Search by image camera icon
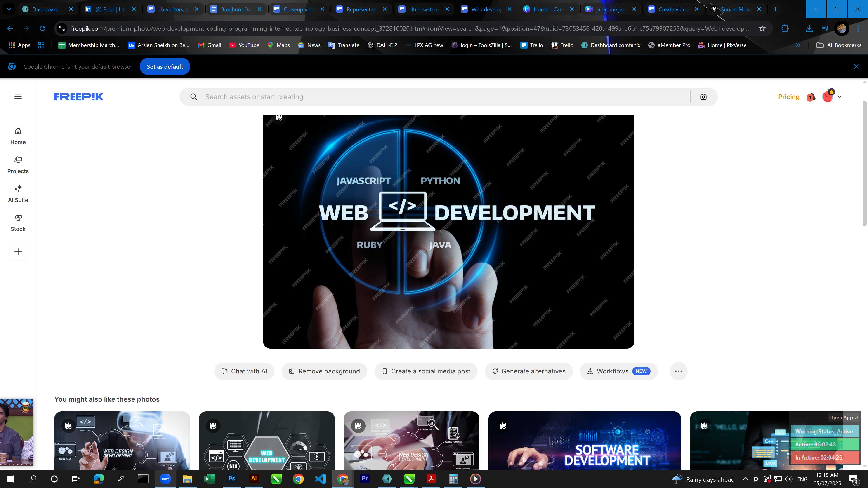The width and height of the screenshot is (868, 488). [703, 97]
